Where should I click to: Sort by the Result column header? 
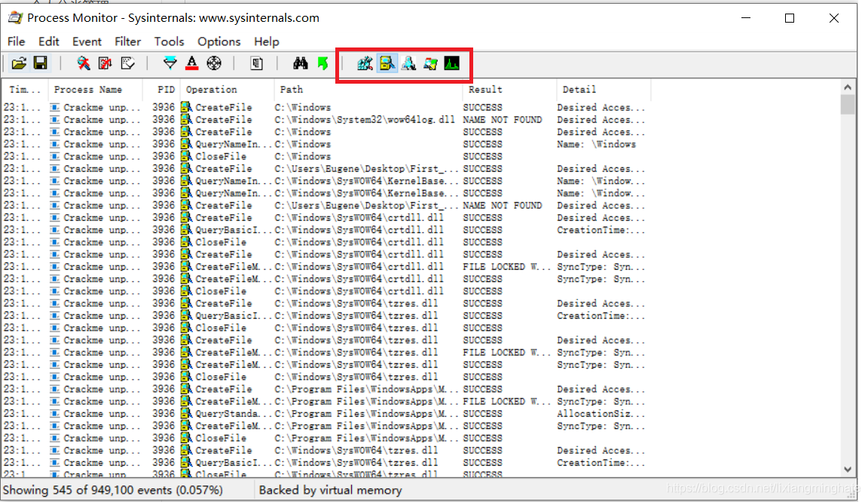click(509, 89)
